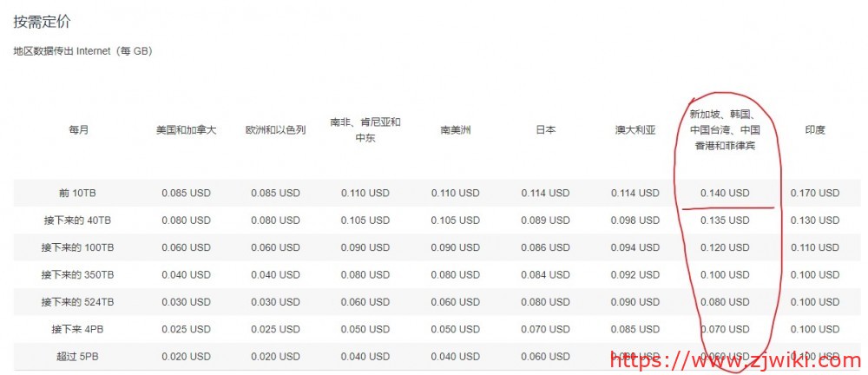The width and height of the screenshot is (868, 375).
Task: Select the 美国和加拿大 column header
Action: (186, 130)
